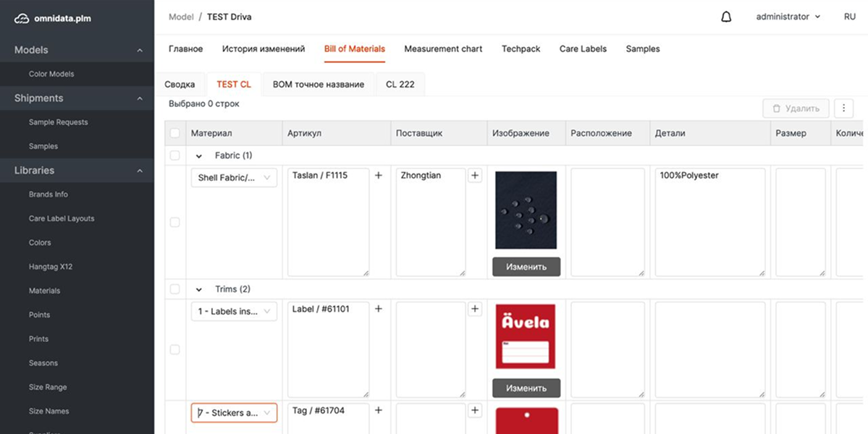Screen dimensions: 868x434
Task: Collapse the Fabric (1) group
Action: click(x=199, y=156)
